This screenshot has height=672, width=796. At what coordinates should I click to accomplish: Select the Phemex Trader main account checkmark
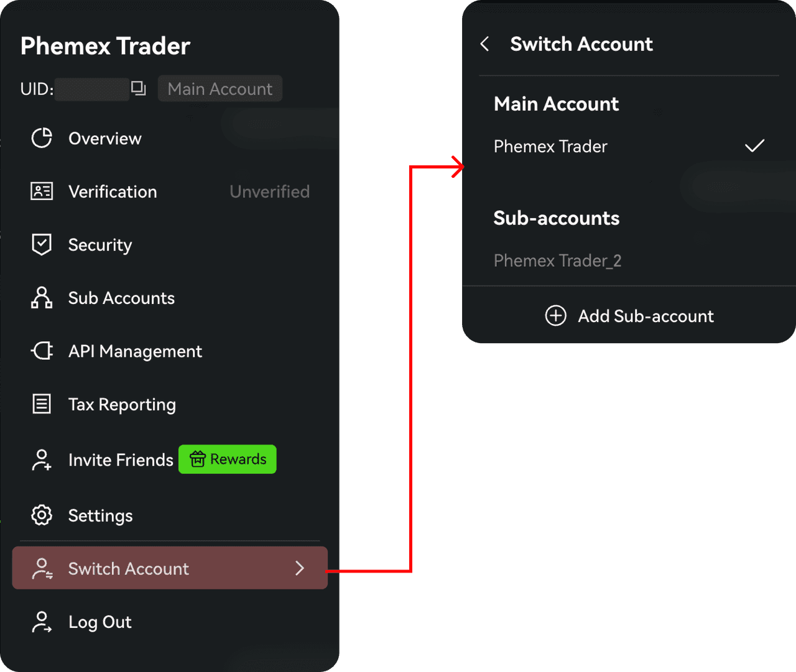(x=754, y=146)
